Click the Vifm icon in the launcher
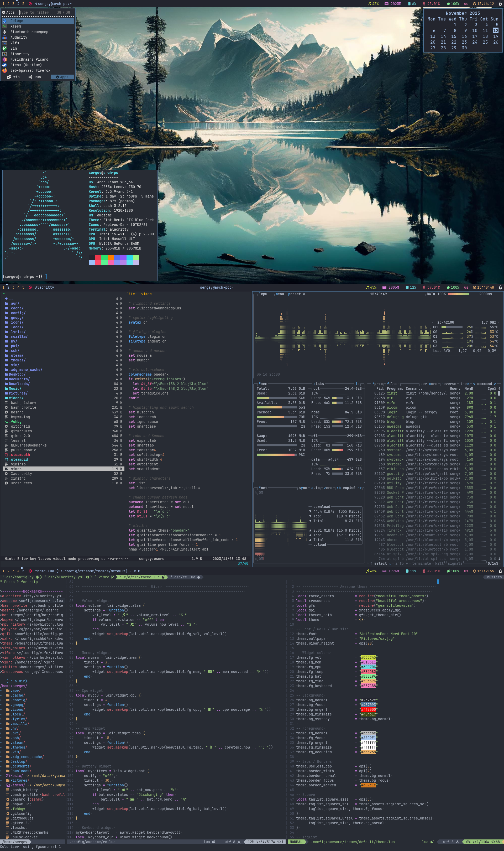 [x=4, y=43]
